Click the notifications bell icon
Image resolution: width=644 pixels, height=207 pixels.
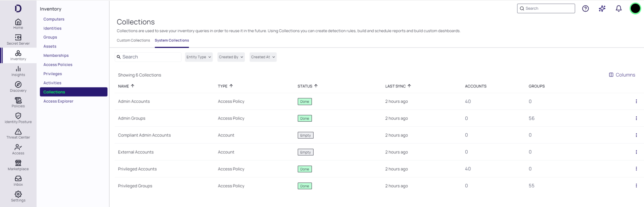point(619,8)
